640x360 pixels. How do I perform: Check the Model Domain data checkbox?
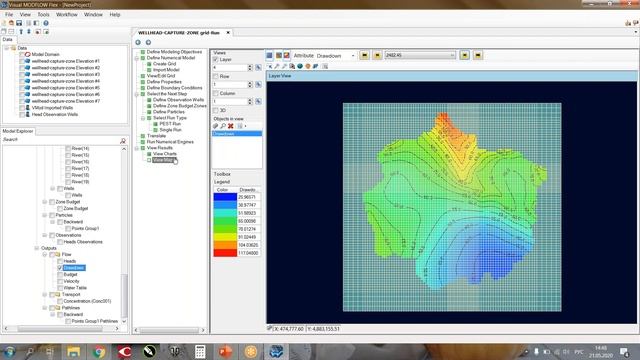click(22, 54)
